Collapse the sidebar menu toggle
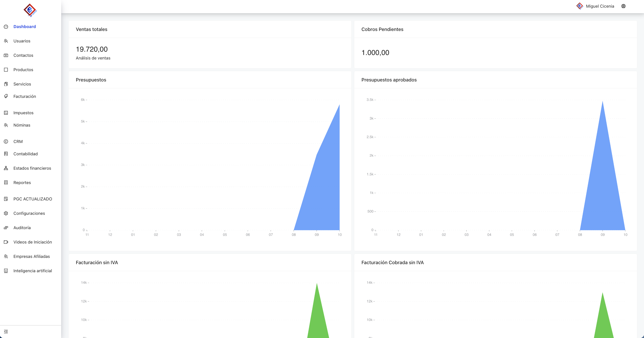644x338 pixels. [6, 331]
